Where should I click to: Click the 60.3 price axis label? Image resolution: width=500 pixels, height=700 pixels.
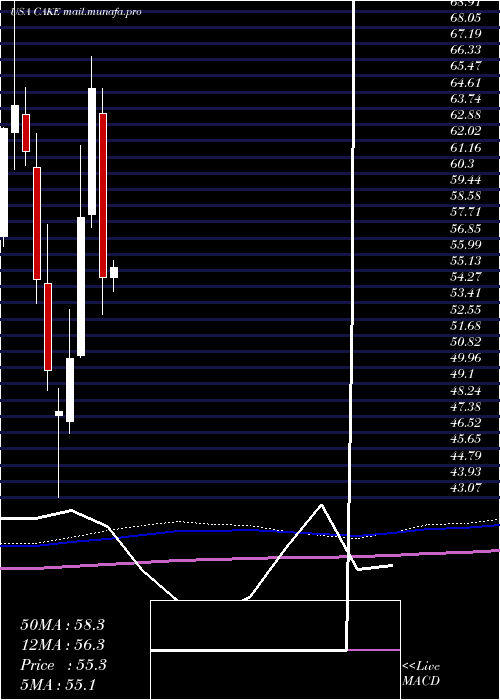462,163
